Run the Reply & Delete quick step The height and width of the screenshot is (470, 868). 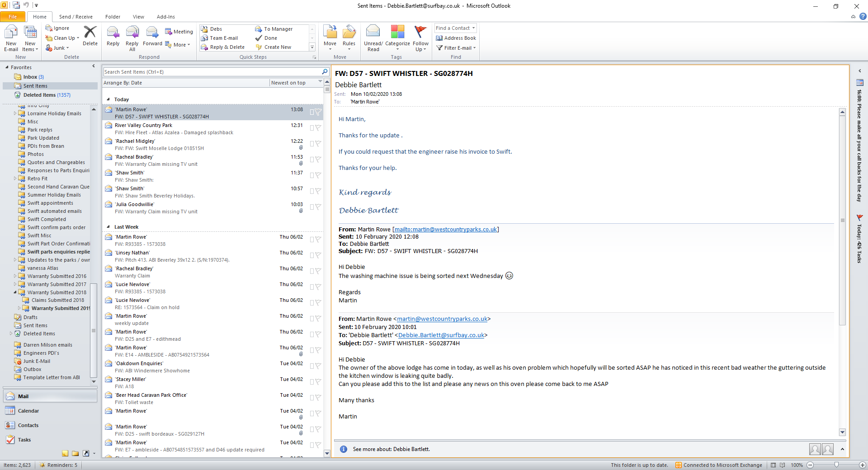pos(223,47)
